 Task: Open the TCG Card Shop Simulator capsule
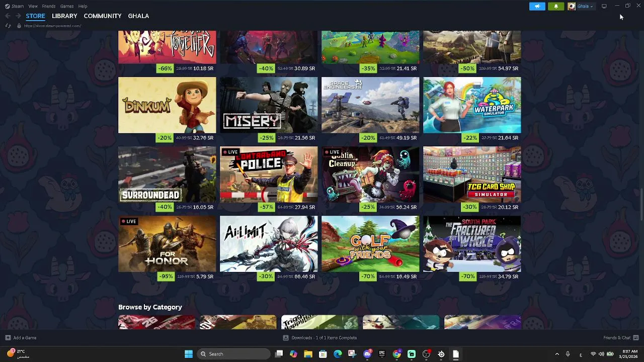472,174
